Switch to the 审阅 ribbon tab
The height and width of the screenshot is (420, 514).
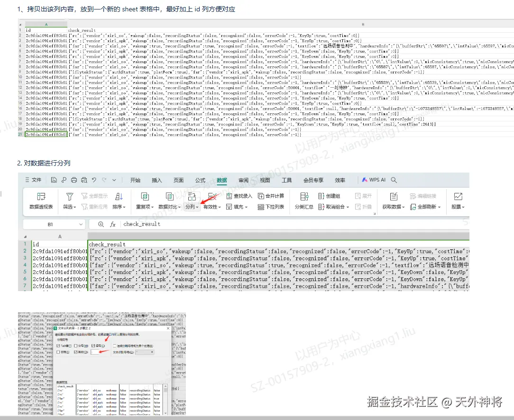pos(244,180)
